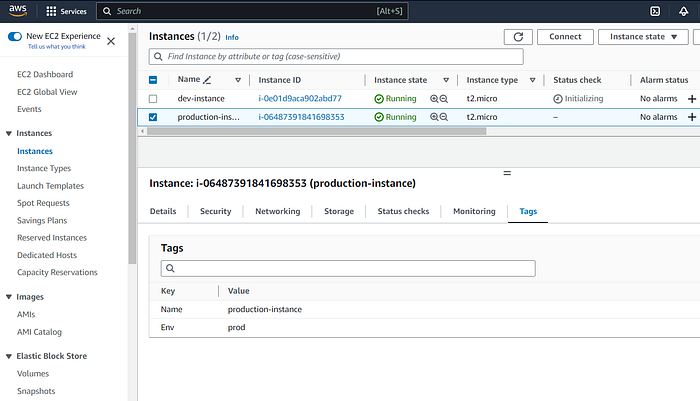This screenshot has height=401, width=700.
Task: Click the edit pencil next to Name column
Action: 207,80
